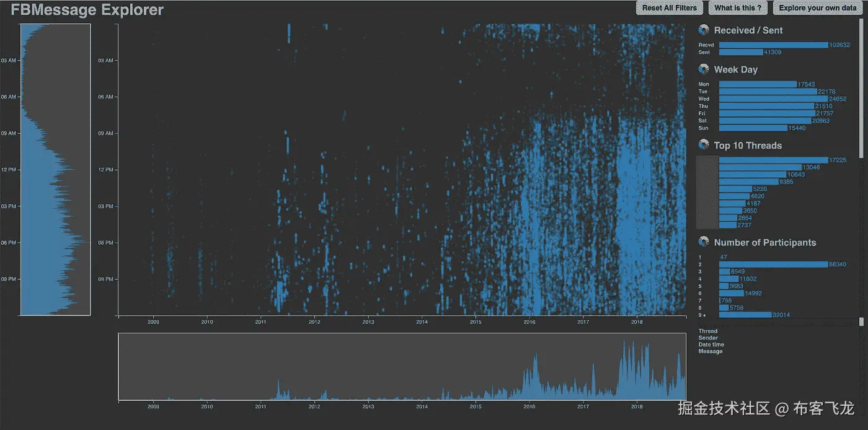Click Explore your own data button

tap(817, 8)
